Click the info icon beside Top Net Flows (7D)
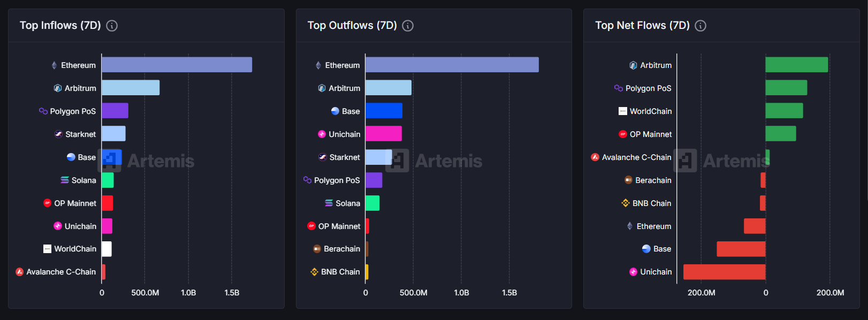 [x=701, y=26]
